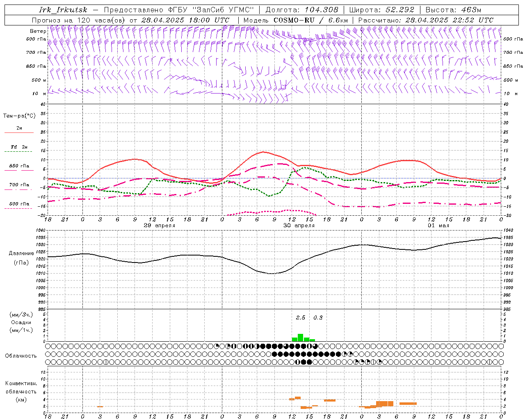
Task: Click the 0.3 precipitation amount label
Action: coord(318,317)
